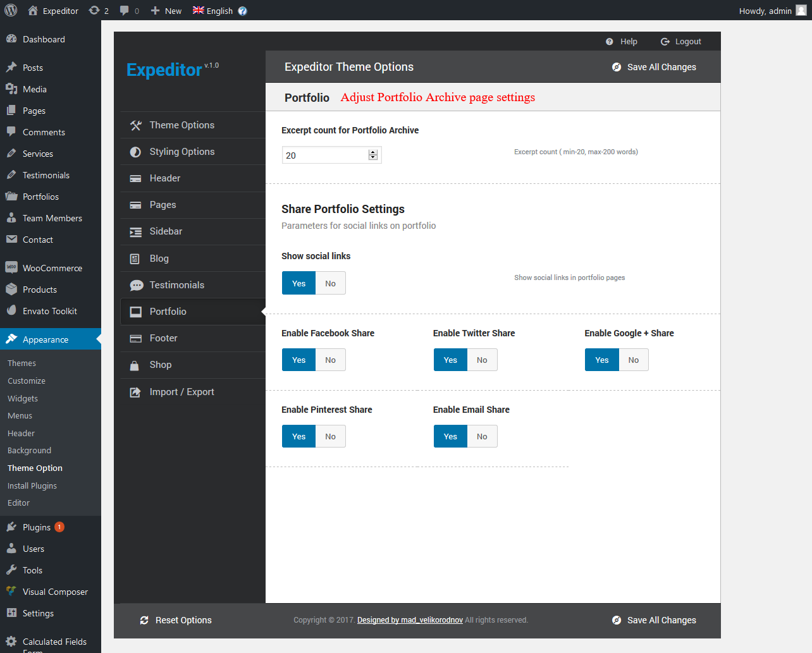This screenshot has width=812, height=653.
Task: Click the WordPress logo icon in admin bar
Action: [x=11, y=10]
